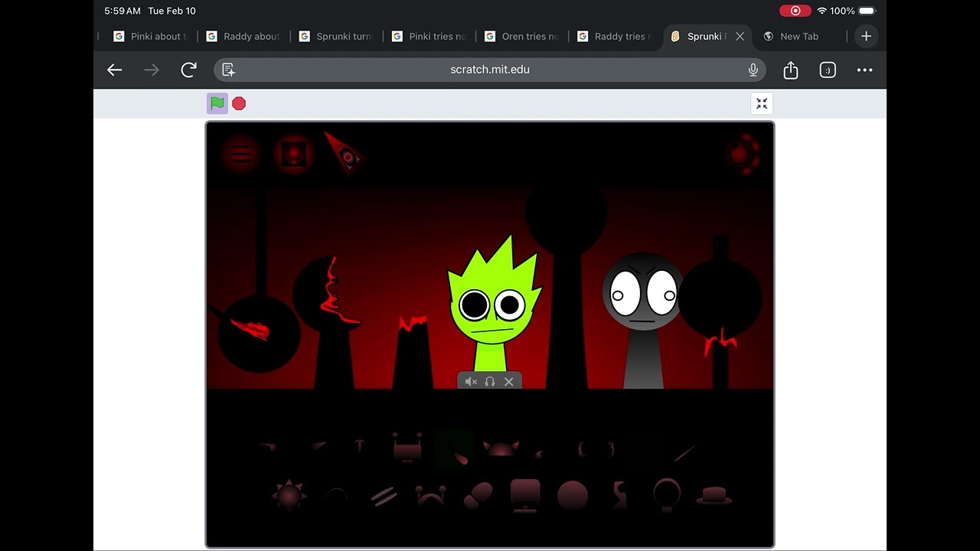The height and width of the screenshot is (551, 980).
Task: Click the glowing red square icon in the game
Action: coord(293,154)
